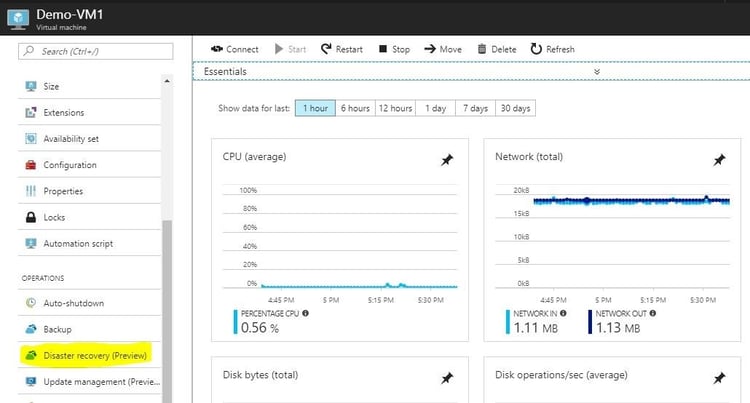Show data for last 12 hours
The height and width of the screenshot is (403, 750).
[396, 108]
